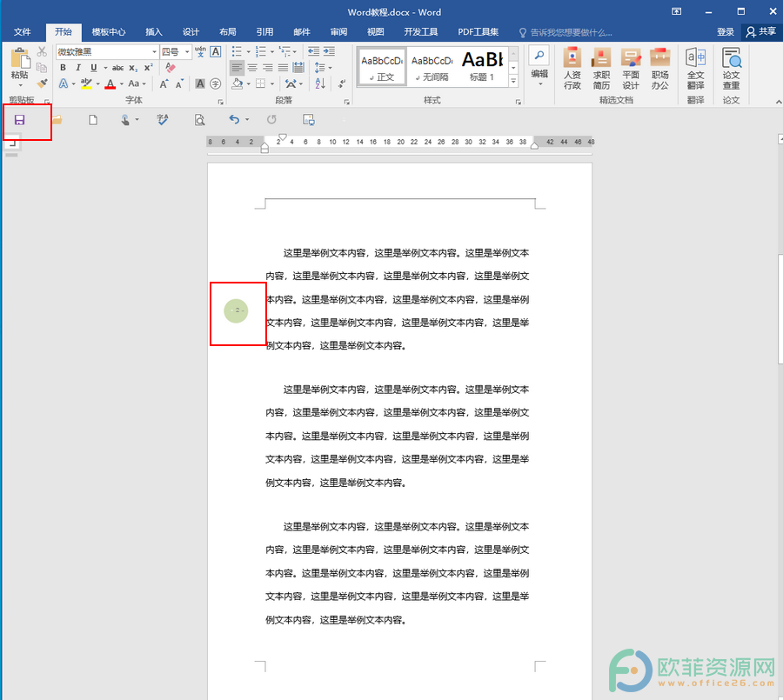Undo the last action

click(x=234, y=119)
